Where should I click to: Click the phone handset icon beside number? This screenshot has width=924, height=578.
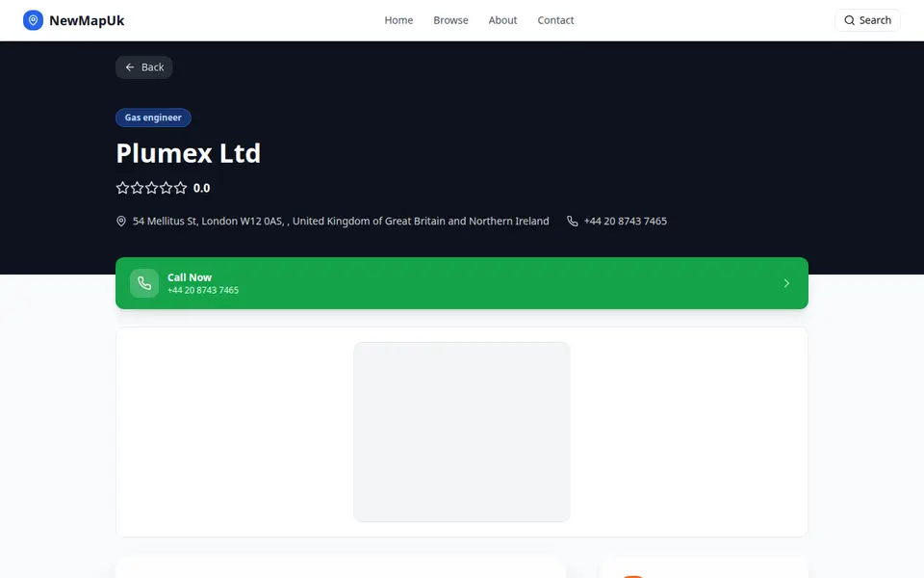coord(572,222)
